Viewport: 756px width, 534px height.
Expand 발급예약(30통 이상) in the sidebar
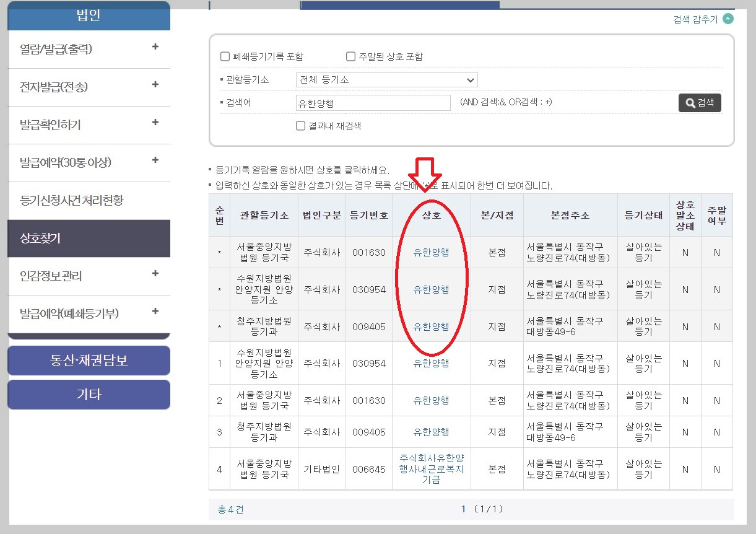point(89,163)
